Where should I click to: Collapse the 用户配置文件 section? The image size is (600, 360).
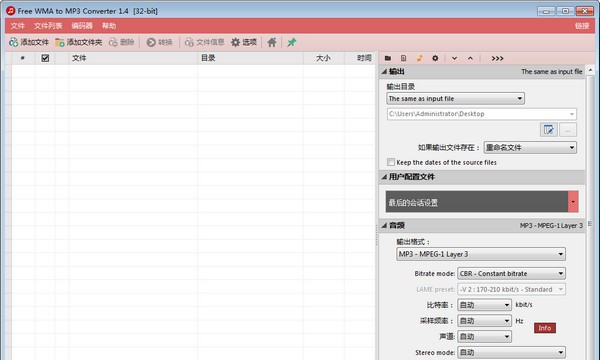click(x=384, y=177)
